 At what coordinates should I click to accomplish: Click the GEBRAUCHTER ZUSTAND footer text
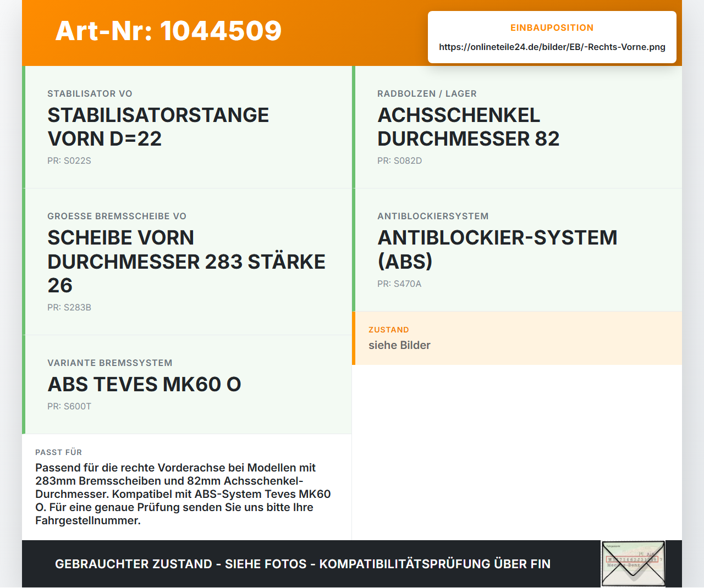302,564
